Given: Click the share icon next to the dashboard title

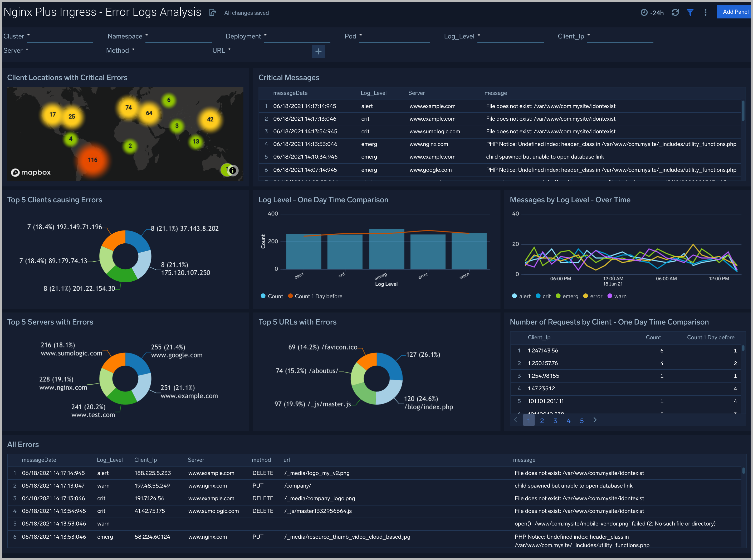Looking at the screenshot, I should [x=213, y=12].
